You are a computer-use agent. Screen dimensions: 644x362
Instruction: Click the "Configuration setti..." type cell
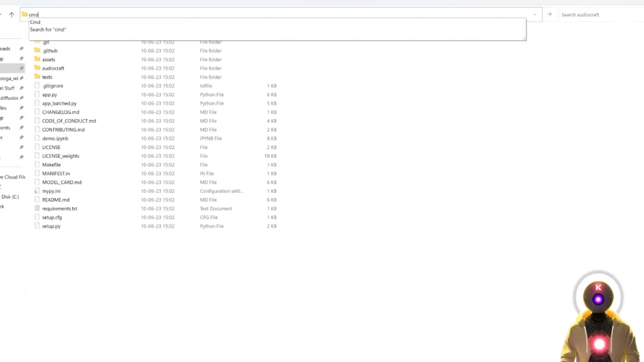221,191
